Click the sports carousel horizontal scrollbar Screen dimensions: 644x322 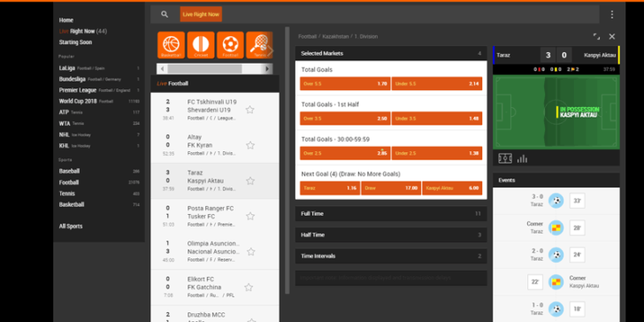214,69
